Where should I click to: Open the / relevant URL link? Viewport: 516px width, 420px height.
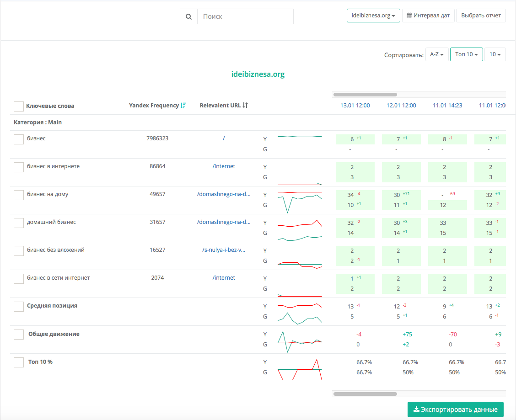coord(224,138)
